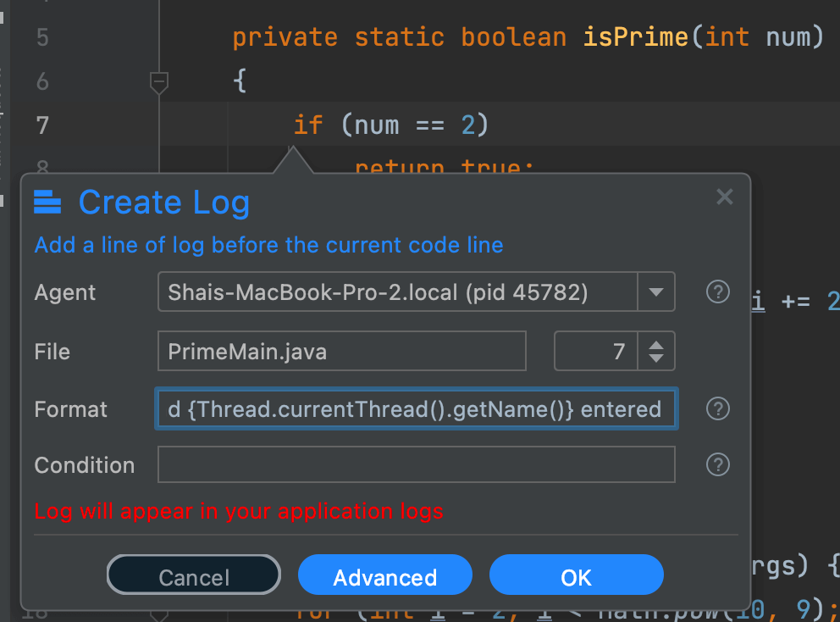Viewport: 840px width, 622px height.
Task: Focus the Format field containing Thread.currentThread text
Action: tap(415, 409)
